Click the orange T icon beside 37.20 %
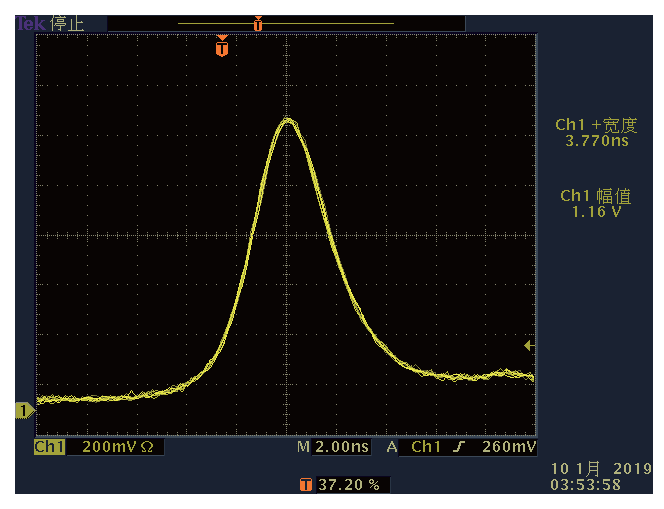 305,485
